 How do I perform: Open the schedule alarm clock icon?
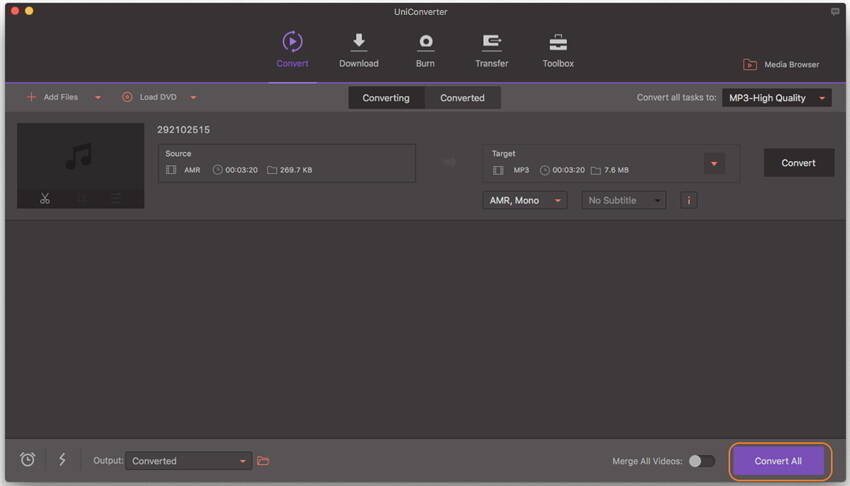click(x=28, y=459)
